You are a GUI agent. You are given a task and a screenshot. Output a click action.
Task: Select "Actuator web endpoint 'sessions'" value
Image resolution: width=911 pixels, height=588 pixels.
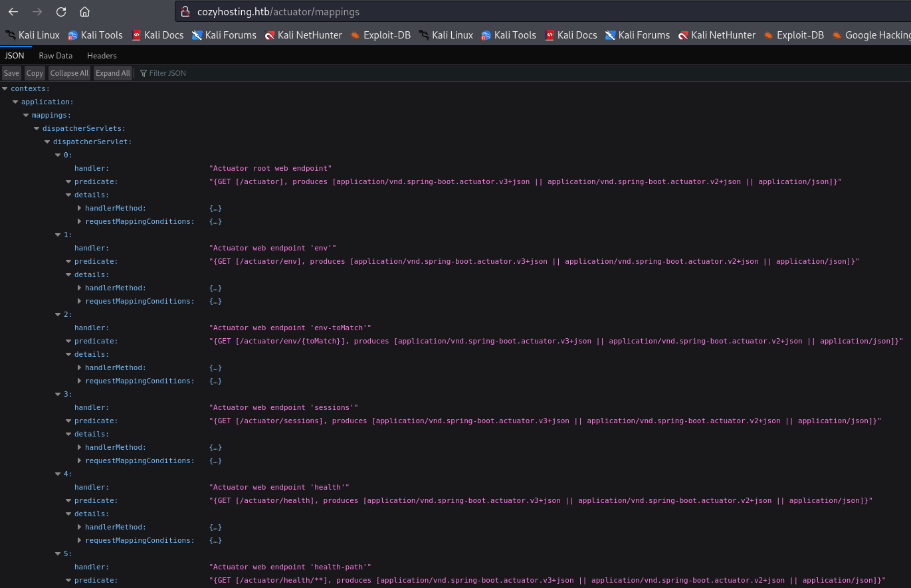(x=284, y=407)
